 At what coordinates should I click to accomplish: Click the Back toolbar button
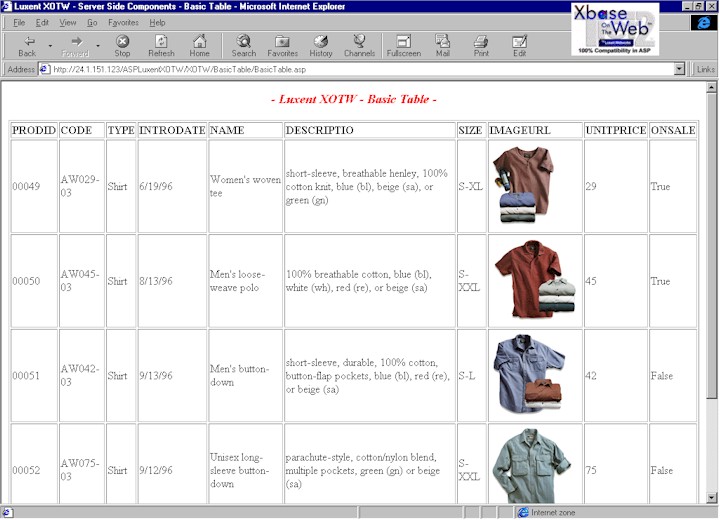coord(27,46)
